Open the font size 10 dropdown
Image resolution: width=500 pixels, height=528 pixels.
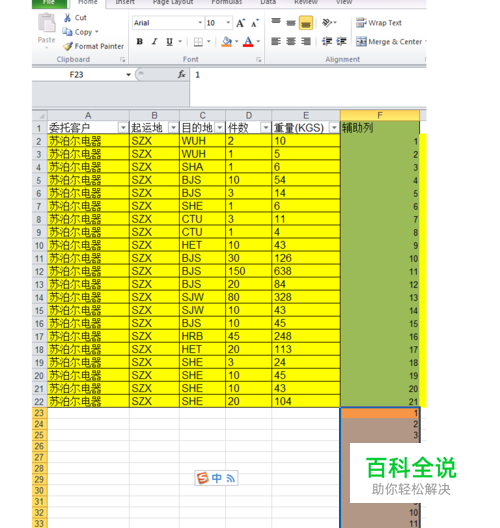click(228, 23)
